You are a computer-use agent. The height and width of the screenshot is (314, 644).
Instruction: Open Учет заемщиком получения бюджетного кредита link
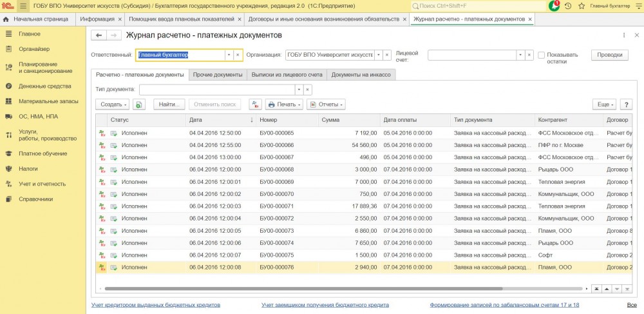[x=325, y=304]
